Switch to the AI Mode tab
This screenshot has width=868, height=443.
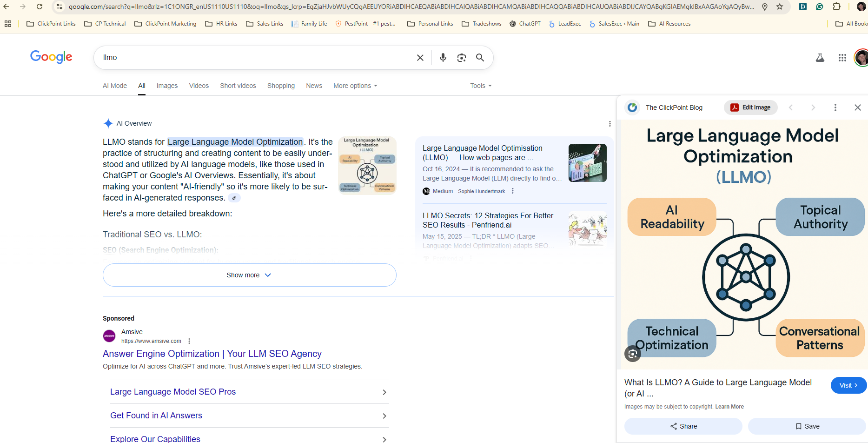click(x=115, y=86)
